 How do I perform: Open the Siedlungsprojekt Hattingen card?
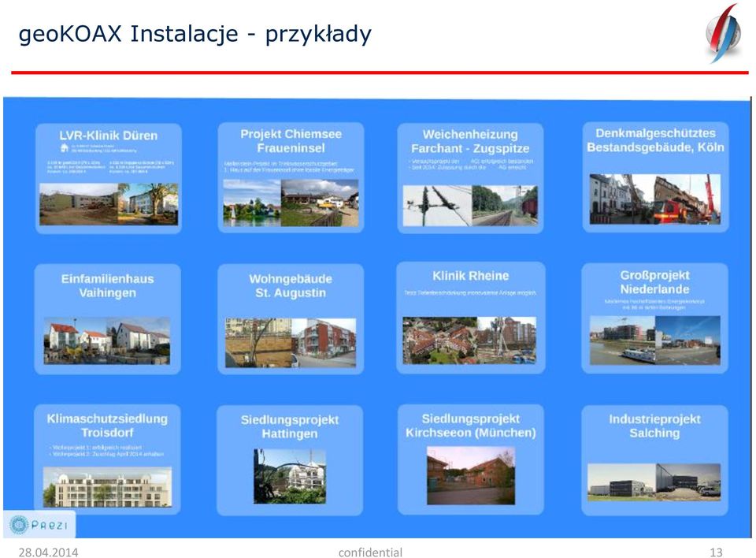tap(290, 460)
